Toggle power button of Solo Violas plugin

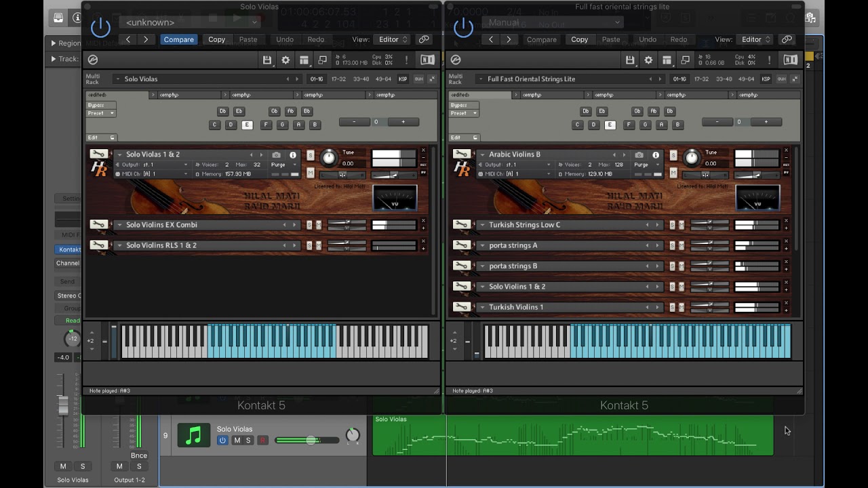(100, 27)
